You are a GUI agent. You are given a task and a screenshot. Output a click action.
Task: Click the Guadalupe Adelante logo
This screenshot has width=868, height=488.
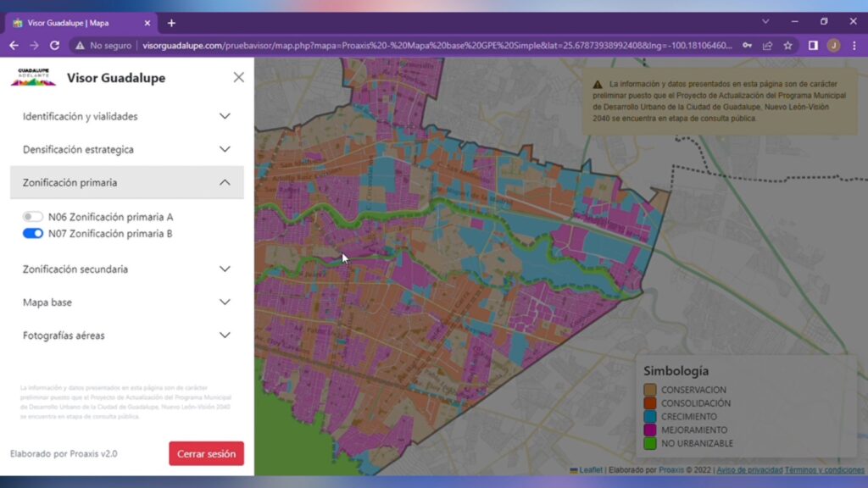[33, 78]
